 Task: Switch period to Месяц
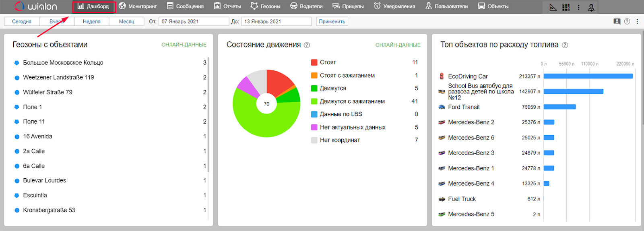[x=126, y=21]
